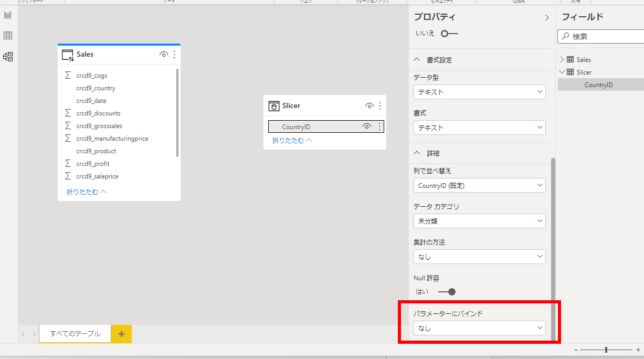Image resolution: width=644 pixels, height=359 pixels.
Task: Select CountryID row in Slicer card
Action: pyautogui.click(x=326, y=126)
